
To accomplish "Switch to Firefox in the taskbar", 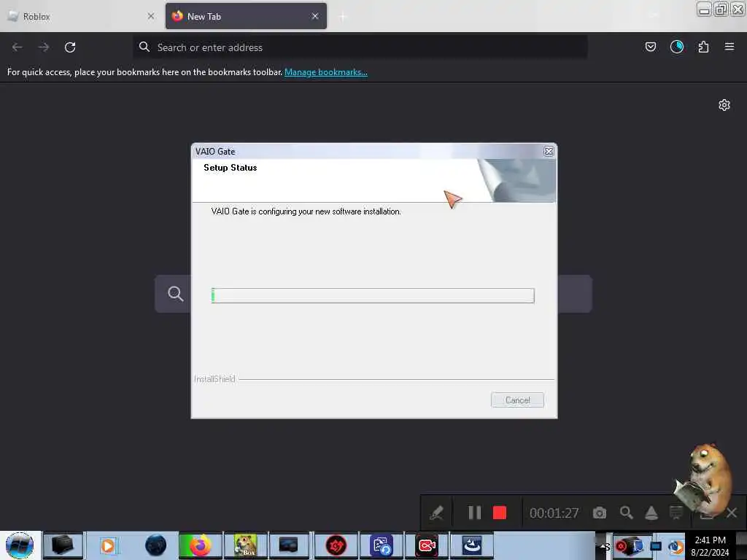I will click(x=200, y=545).
